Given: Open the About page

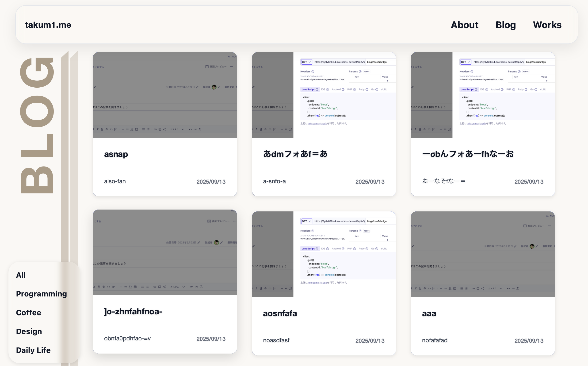Looking at the screenshot, I should coord(464,25).
